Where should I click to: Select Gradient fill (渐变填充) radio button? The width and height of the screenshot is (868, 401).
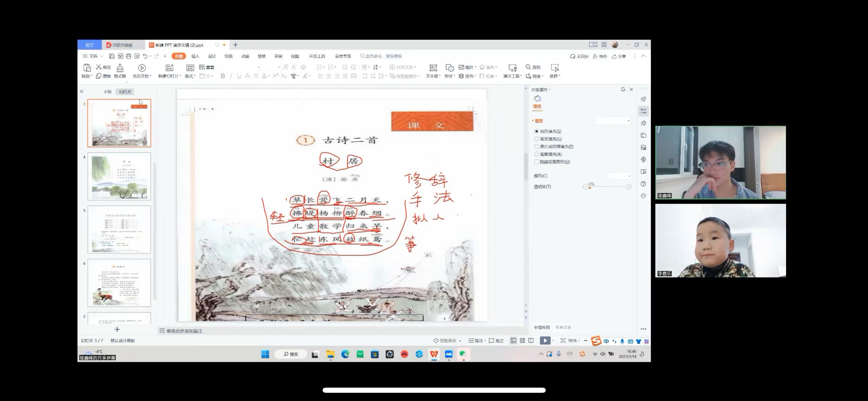[x=537, y=139]
